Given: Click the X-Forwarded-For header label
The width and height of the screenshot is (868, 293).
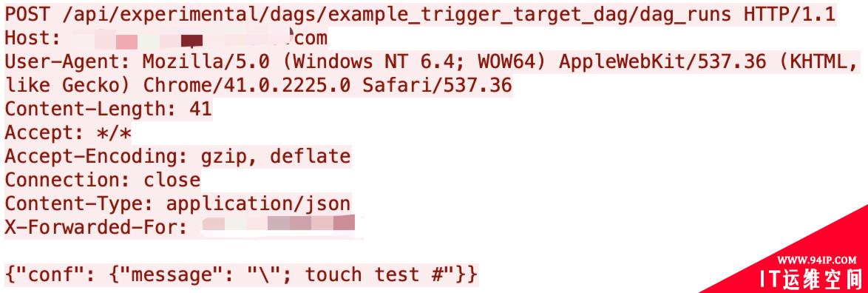Looking at the screenshot, I should (x=96, y=228).
